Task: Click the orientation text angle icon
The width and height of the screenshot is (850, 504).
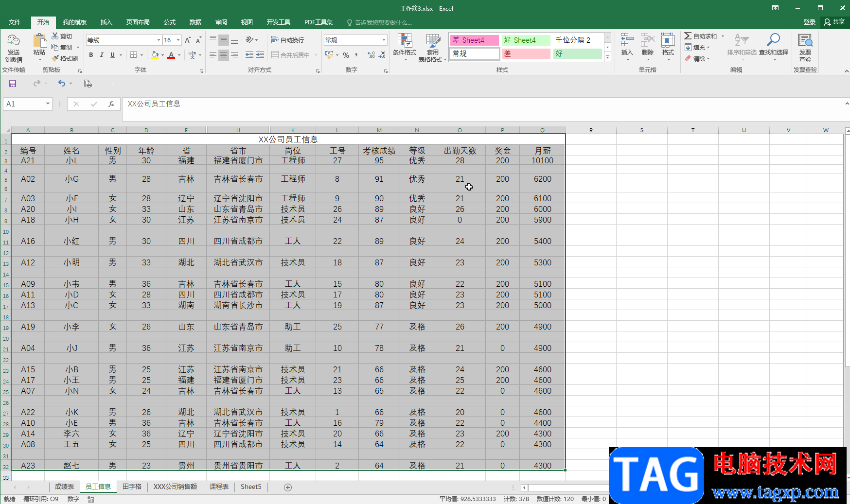Action: pyautogui.click(x=250, y=40)
